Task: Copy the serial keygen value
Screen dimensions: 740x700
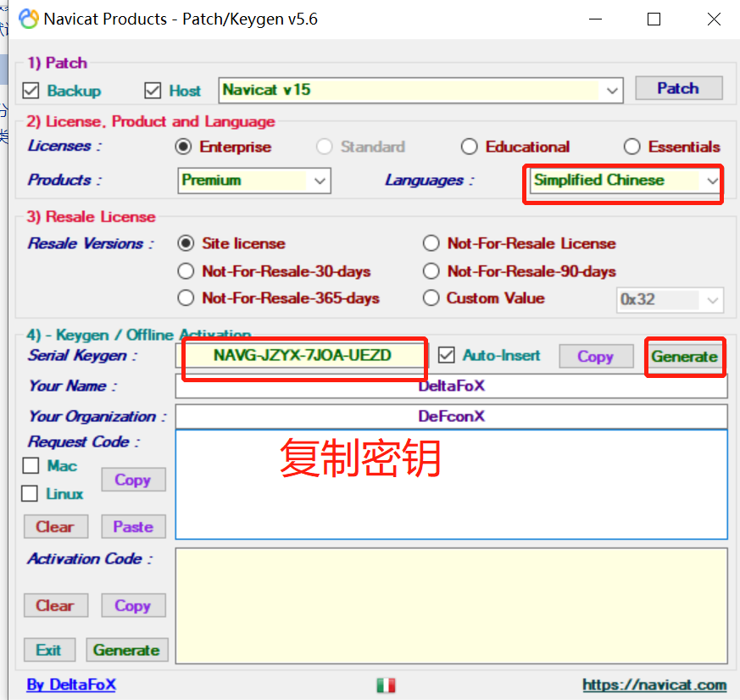Action: point(596,357)
